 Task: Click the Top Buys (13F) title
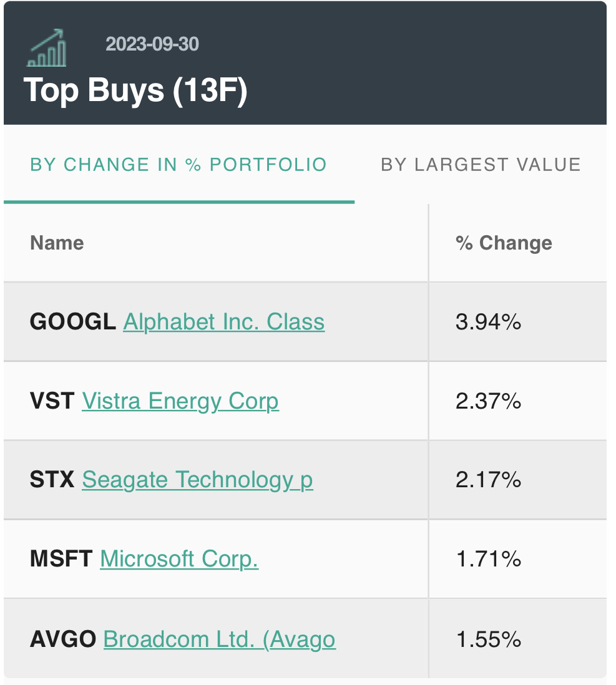point(136,90)
